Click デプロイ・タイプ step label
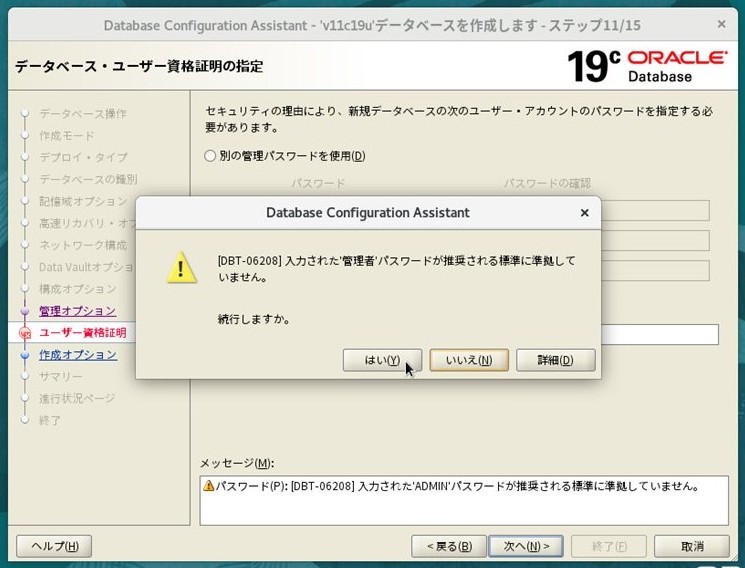Screen dimensions: 745x568 (x=83, y=157)
